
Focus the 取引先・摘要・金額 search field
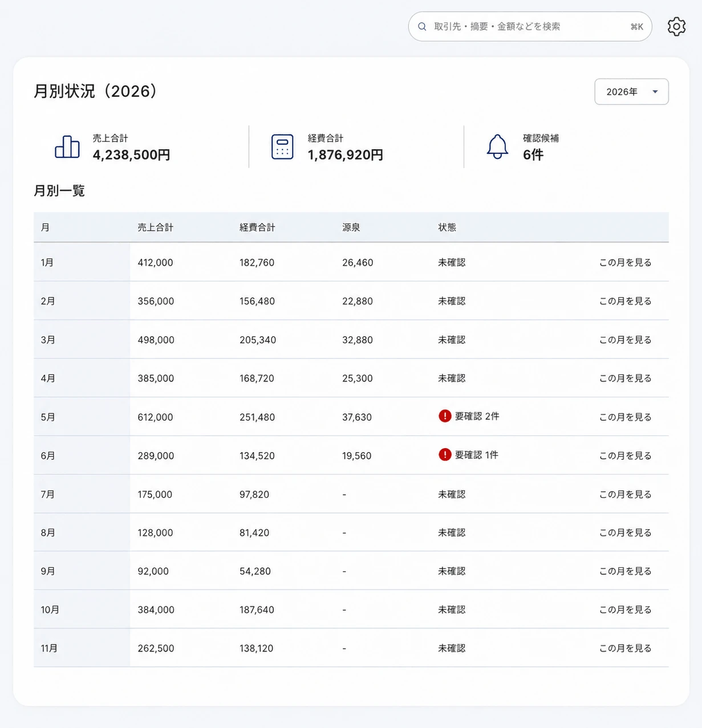point(530,27)
